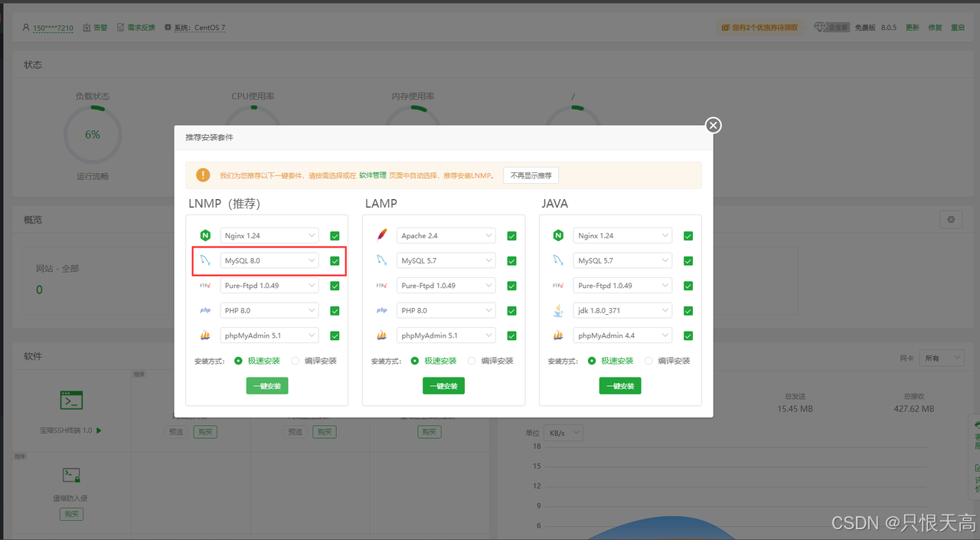Screen dimensions: 980x540
Task: Open the PHP 8.0 dropdown in LNMP
Action: 269,310
